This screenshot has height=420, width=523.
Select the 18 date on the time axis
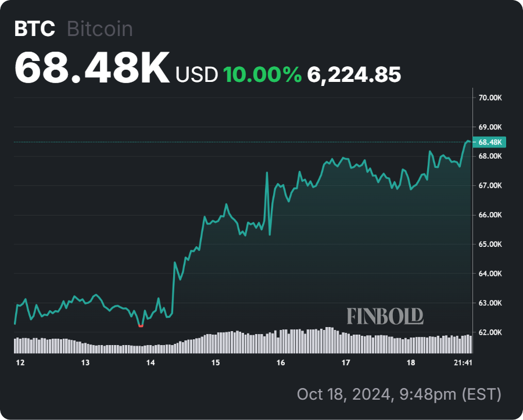[x=411, y=363]
